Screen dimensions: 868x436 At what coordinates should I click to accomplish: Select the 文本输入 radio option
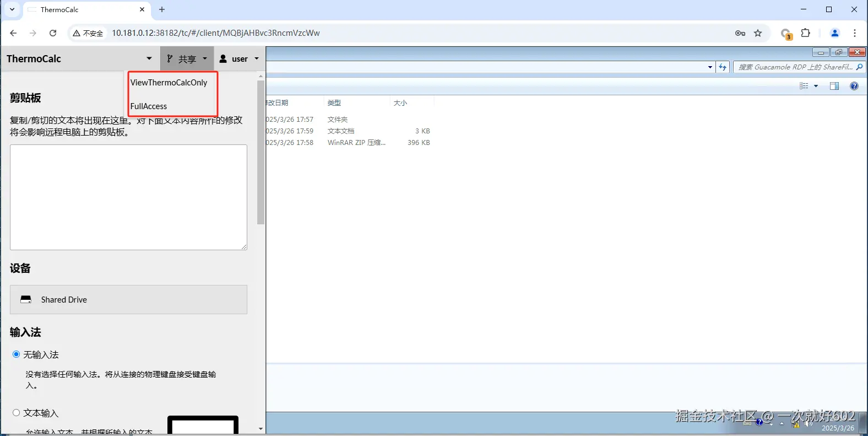tap(17, 413)
